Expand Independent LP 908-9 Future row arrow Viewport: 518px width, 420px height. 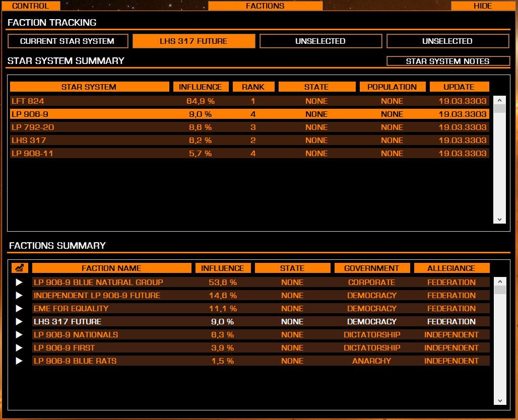coord(19,295)
